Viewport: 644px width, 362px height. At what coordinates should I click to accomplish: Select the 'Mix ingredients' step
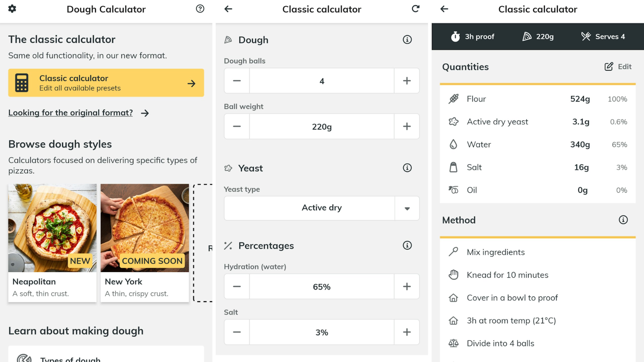click(538, 252)
